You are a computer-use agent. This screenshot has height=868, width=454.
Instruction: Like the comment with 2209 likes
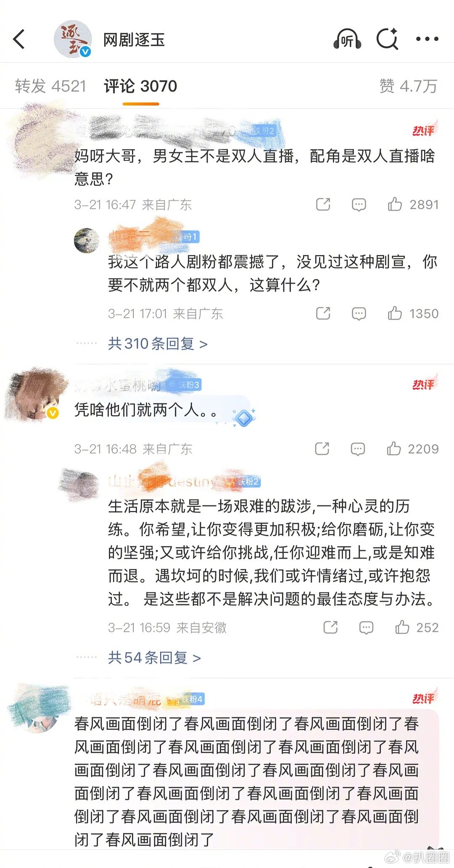pos(394,449)
